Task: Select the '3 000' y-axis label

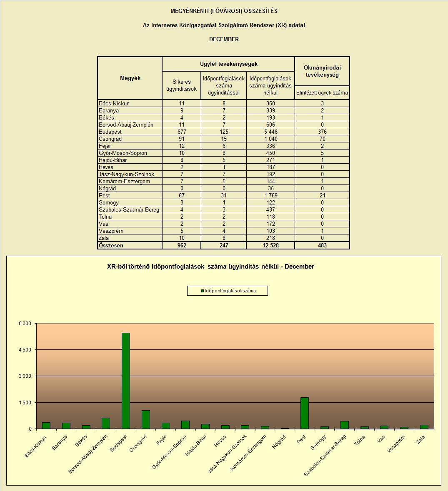Action: click(x=25, y=376)
